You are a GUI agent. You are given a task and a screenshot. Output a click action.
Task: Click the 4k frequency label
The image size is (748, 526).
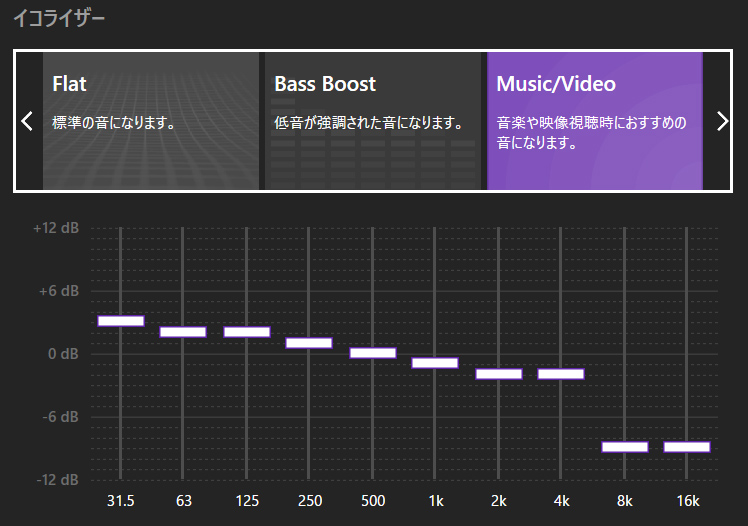(x=561, y=501)
